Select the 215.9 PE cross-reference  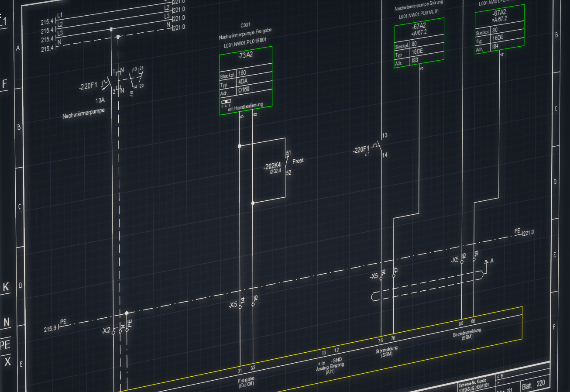50,328
